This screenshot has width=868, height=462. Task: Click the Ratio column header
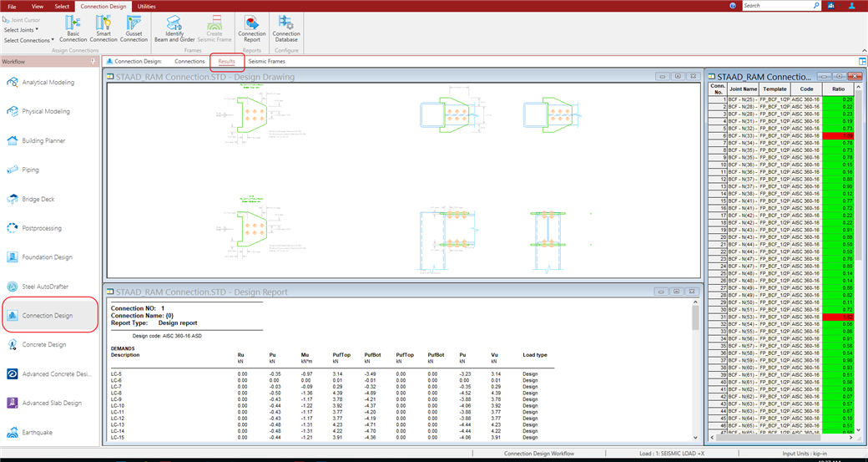pos(837,89)
